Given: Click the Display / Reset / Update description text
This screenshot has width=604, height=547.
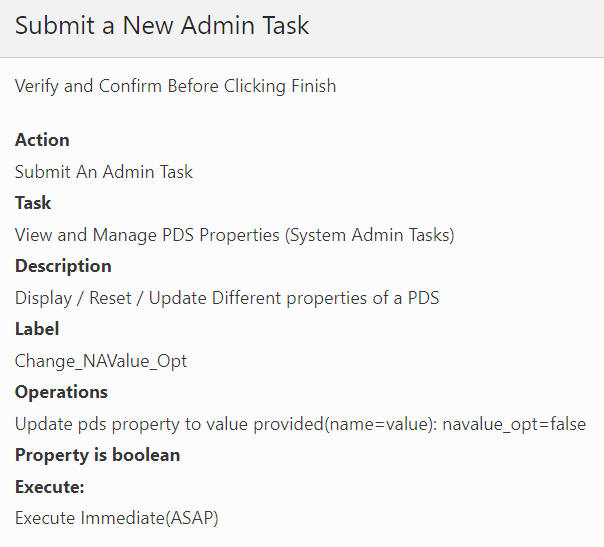Looking at the screenshot, I should (x=227, y=298).
